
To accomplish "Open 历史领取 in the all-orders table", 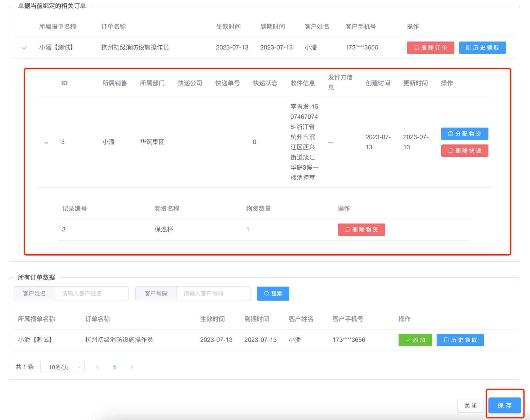I will click(x=460, y=340).
